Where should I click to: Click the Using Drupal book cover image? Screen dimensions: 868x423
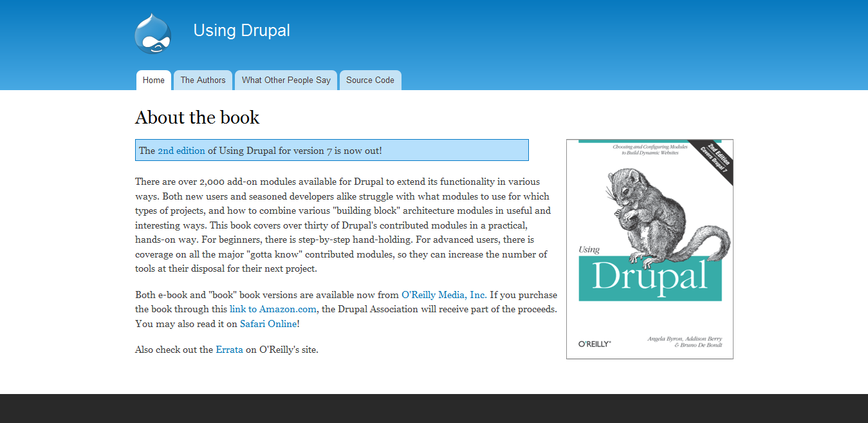click(650, 249)
